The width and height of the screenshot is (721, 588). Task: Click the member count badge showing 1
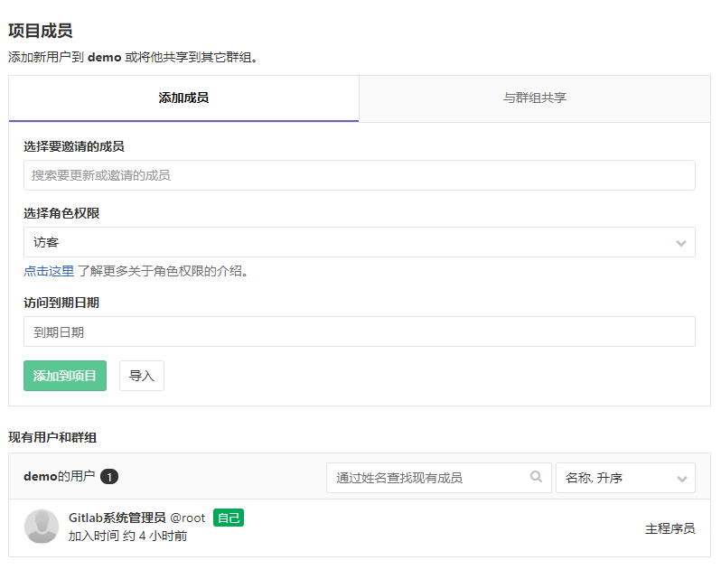(x=109, y=477)
